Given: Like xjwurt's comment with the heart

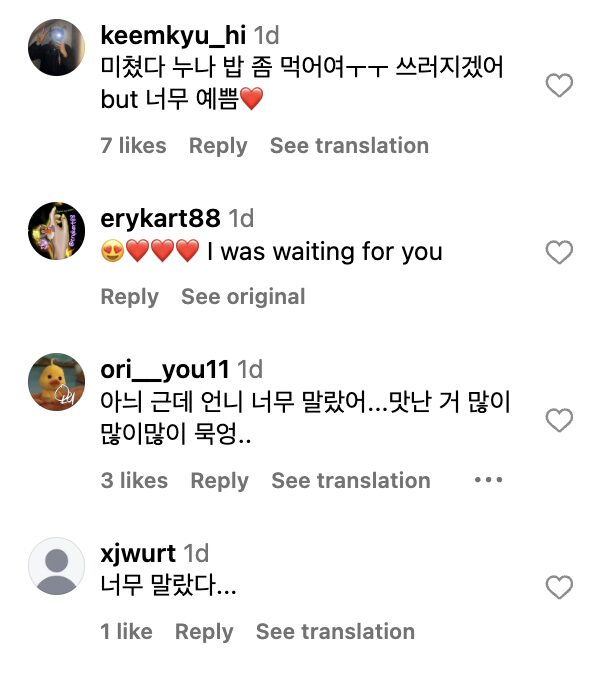Looking at the screenshot, I should coord(559,587).
